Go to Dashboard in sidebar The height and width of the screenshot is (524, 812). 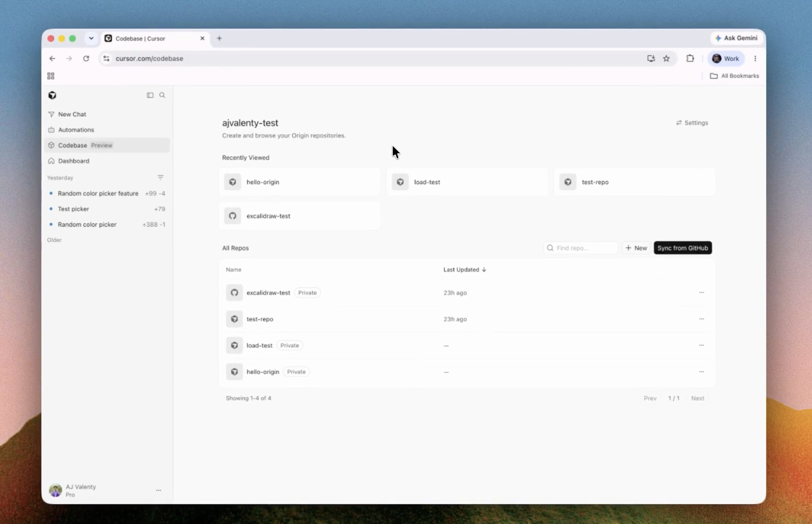[x=107, y=161]
